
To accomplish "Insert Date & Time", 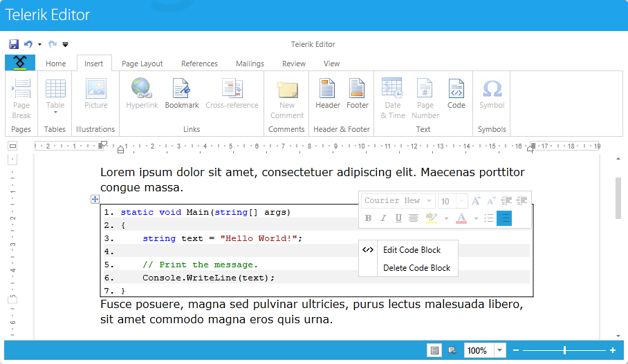I will pyautogui.click(x=393, y=99).
